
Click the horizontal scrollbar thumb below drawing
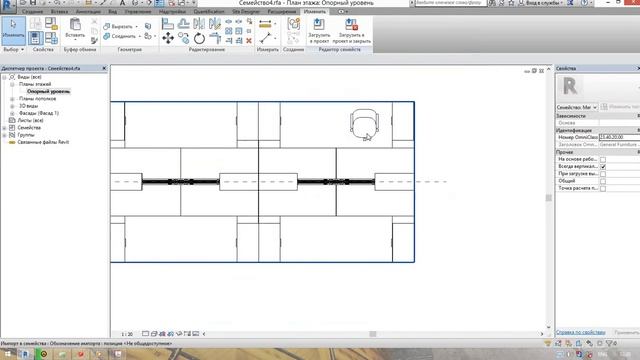tap(373, 334)
